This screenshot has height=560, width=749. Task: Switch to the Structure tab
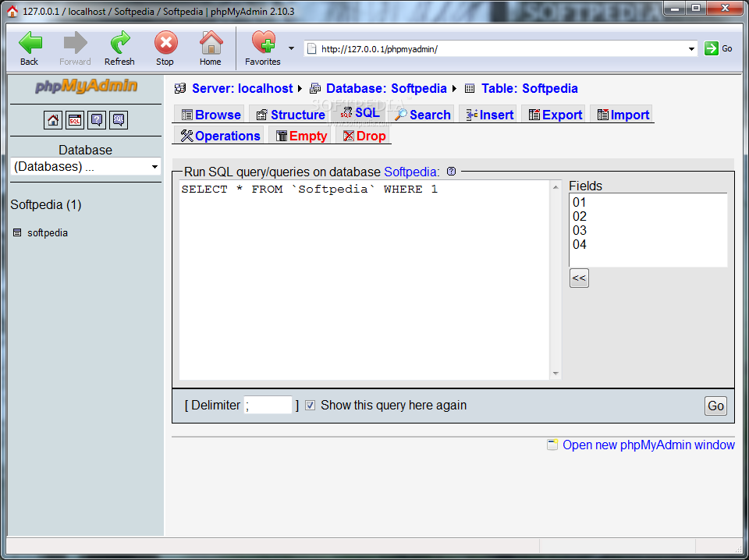coord(290,115)
